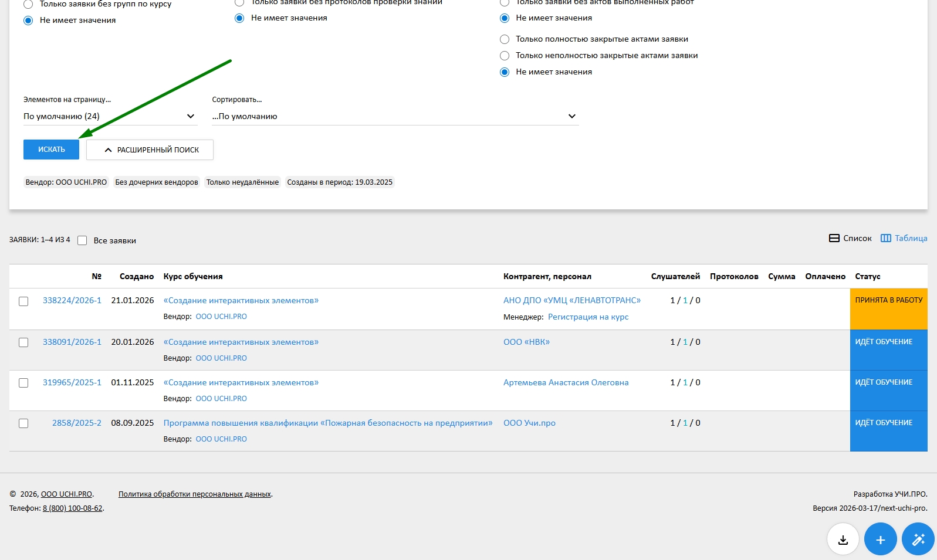Open Политика обработки персональных данных link
The image size is (937, 560).
195,494
